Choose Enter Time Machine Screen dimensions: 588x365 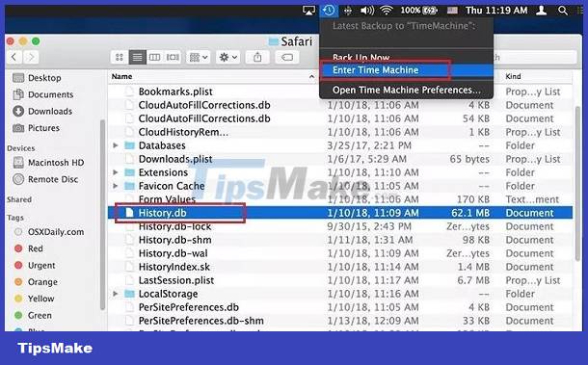click(406, 70)
